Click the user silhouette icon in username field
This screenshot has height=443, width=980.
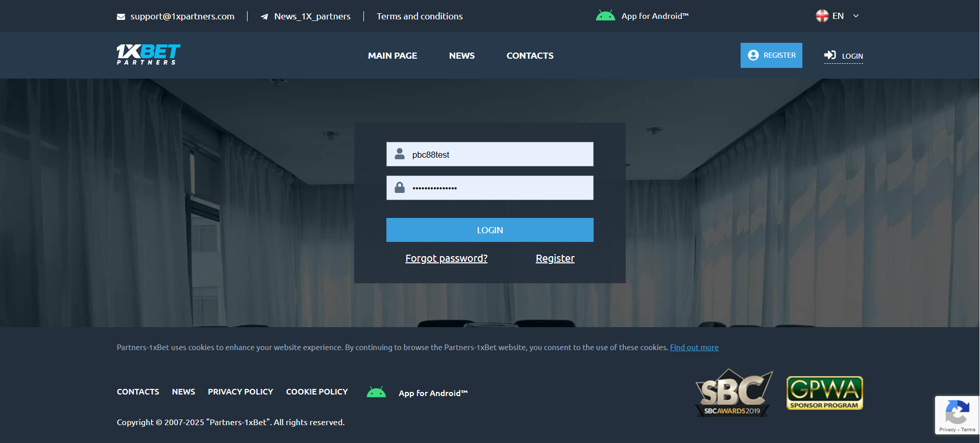[x=400, y=154]
